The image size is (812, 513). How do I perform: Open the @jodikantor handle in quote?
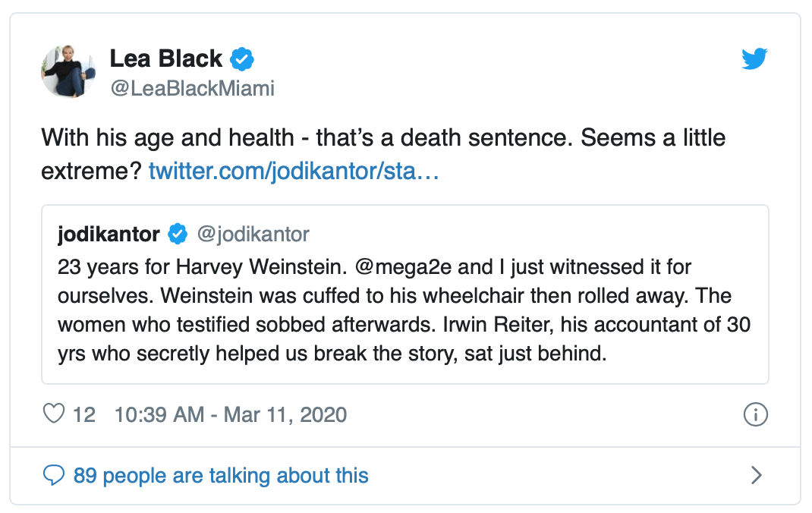pyautogui.click(x=253, y=234)
